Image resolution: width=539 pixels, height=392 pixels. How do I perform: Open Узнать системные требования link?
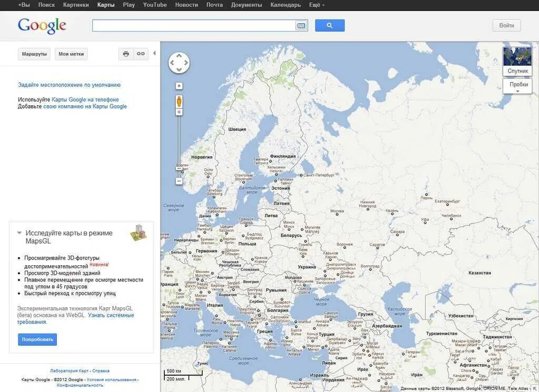coord(76,318)
